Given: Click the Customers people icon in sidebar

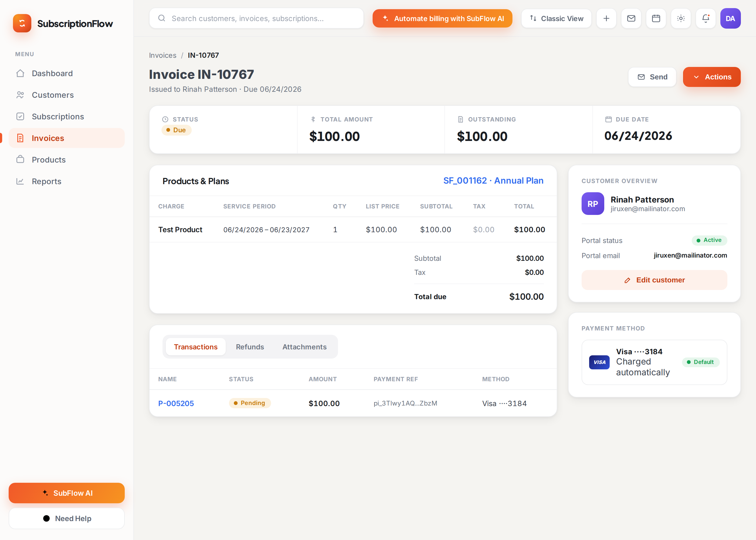Looking at the screenshot, I should [x=20, y=95].
